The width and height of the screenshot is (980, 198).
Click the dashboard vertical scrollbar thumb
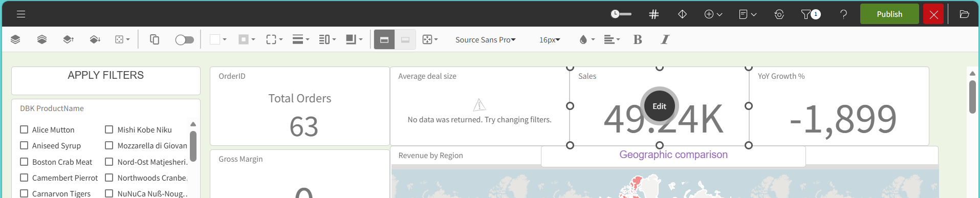pos(972,97)
